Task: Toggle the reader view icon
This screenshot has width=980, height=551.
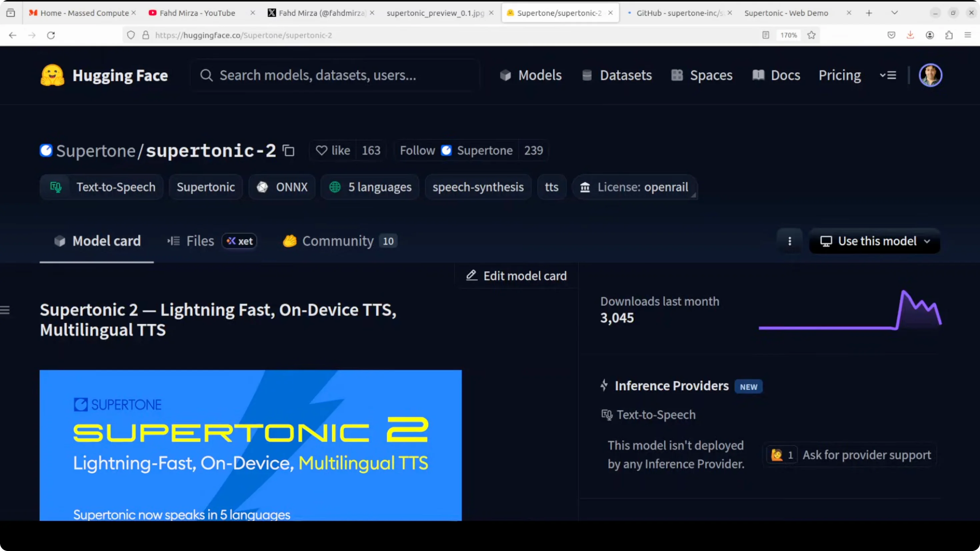Action: 765,35
